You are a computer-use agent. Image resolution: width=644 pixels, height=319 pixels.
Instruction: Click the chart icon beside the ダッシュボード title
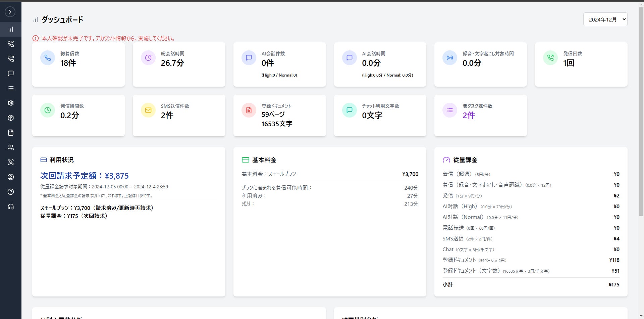(36, 20)
